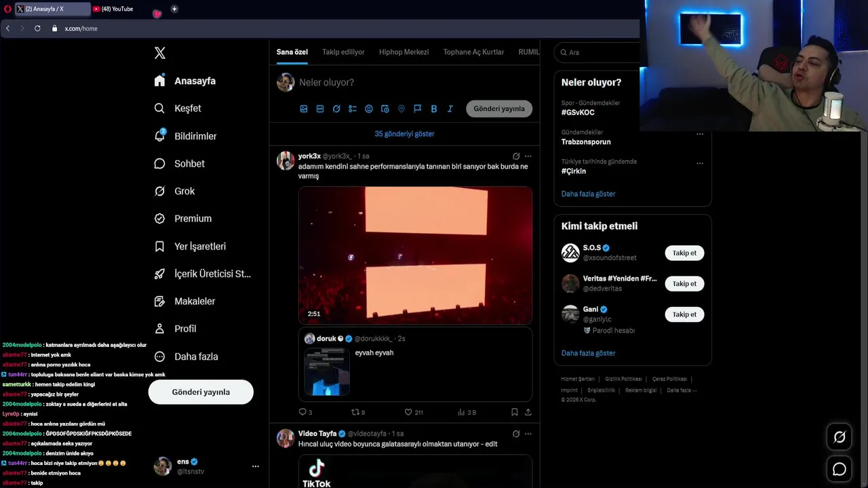Add a GIF to the post
This screenshot has height=488, width=868.
click(x=320, y=108)
